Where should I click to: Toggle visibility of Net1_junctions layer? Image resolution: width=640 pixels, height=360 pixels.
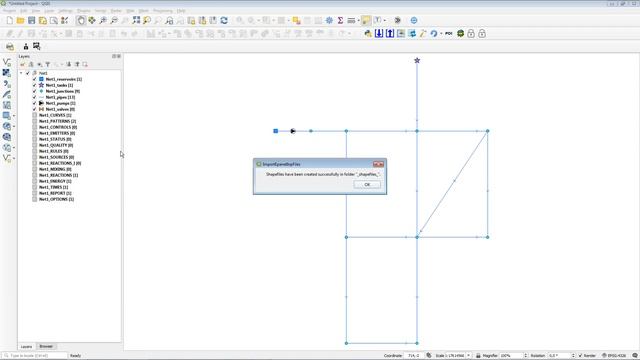pyautogui.click(x=34, y=91)
